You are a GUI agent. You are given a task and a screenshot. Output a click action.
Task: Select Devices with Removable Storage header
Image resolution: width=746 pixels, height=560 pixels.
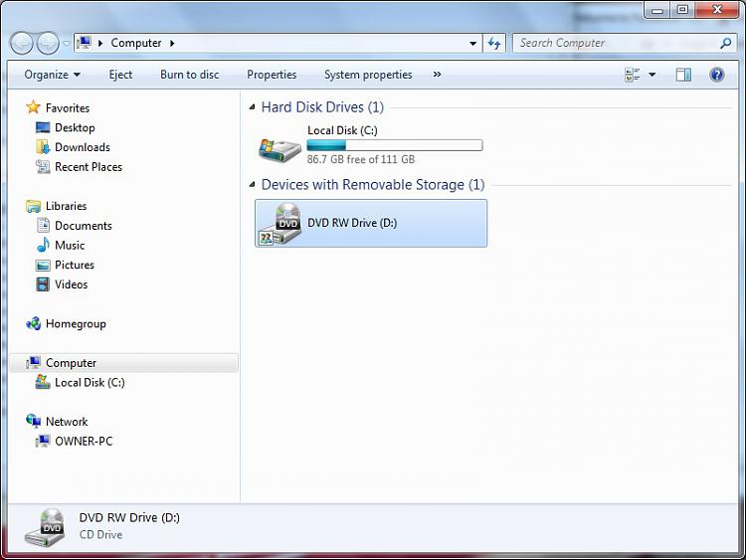373,185
